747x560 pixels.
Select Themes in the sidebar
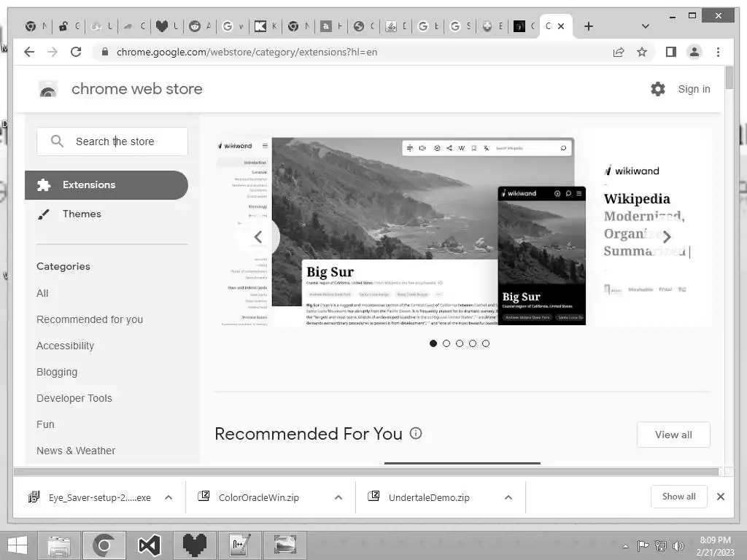click(82, 214)
